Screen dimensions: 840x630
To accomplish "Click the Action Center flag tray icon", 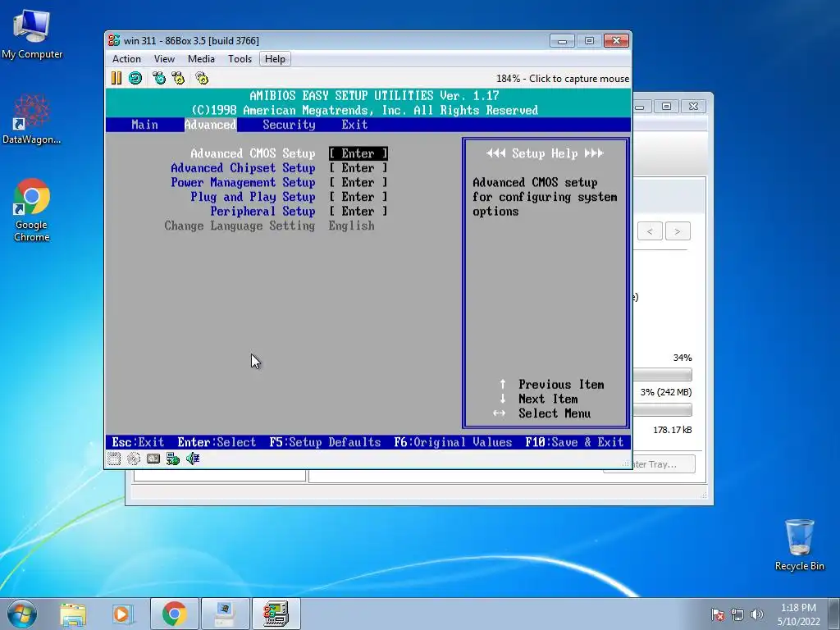I will tap(718, 614).
